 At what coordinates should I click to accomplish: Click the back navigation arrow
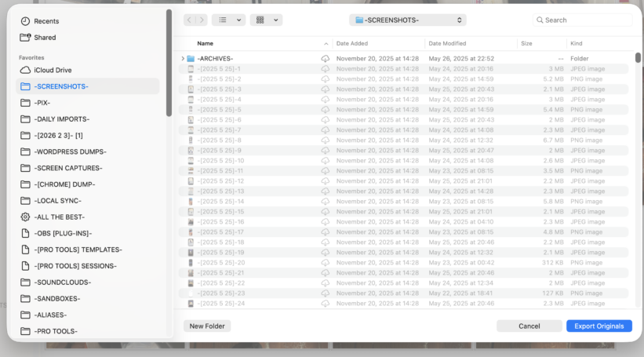coord(189,20)
